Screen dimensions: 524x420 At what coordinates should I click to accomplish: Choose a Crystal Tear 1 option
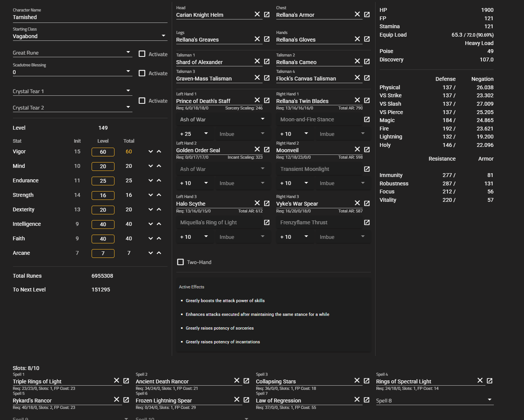[x=73, y=91]
